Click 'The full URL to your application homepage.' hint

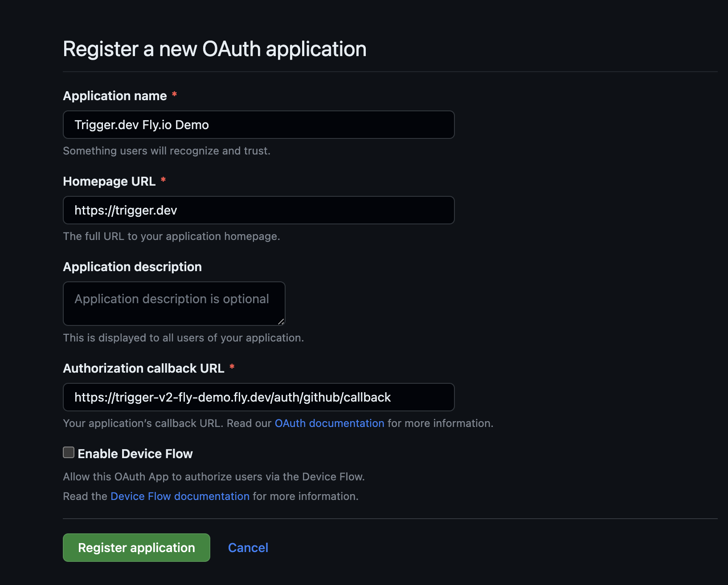pos(172,236)
